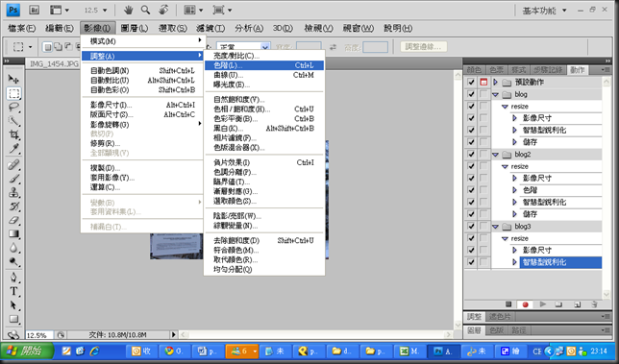Toggle the dialog box next to blog set
This screenshot has height=364, width=619.
click(x=483, y=94)
